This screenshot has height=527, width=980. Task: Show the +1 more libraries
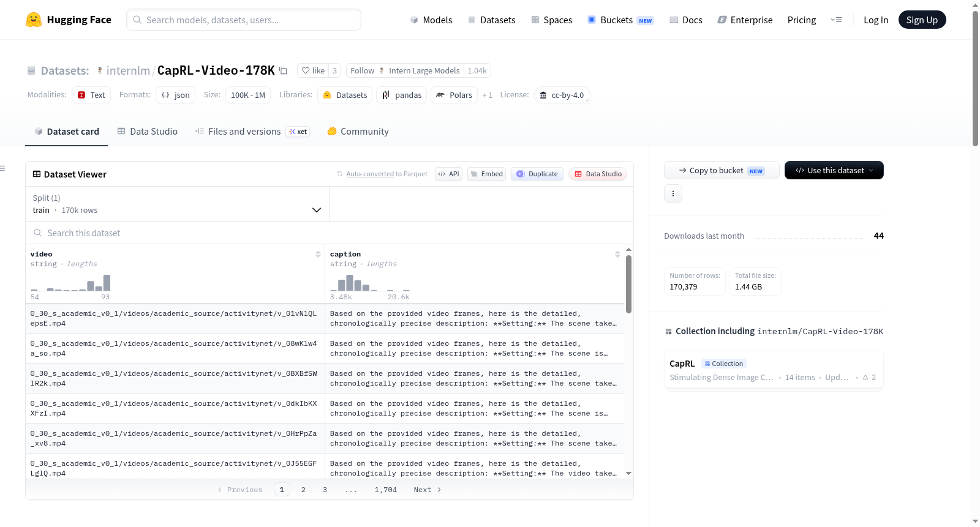coord(488,95)
